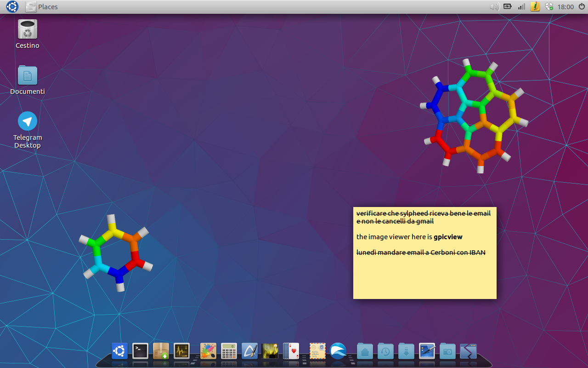This screenshot has width=588, height=368.
Task: Click the Ubuntu logo launcher in dock
Action: point(119,351)
